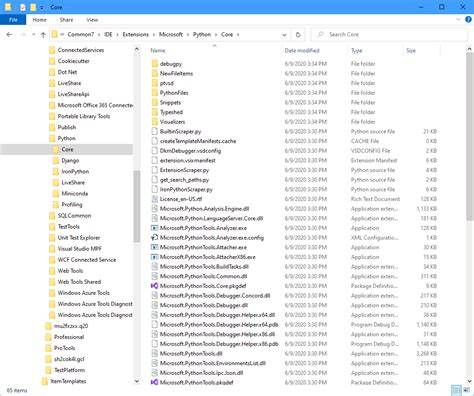Select Python folder in navigation tree

click(66, 138)
